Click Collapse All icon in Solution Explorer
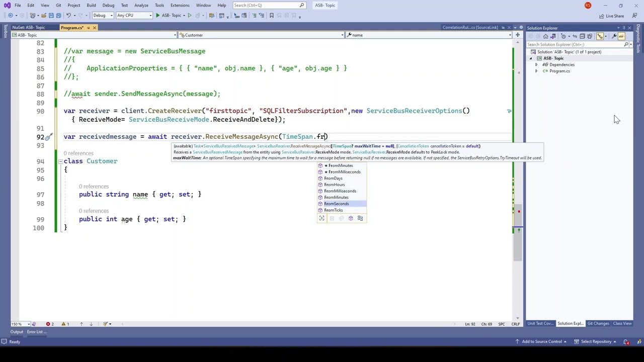Image resolution: width=644 pixels, height=362 pixels. click(x=582, y=36)
